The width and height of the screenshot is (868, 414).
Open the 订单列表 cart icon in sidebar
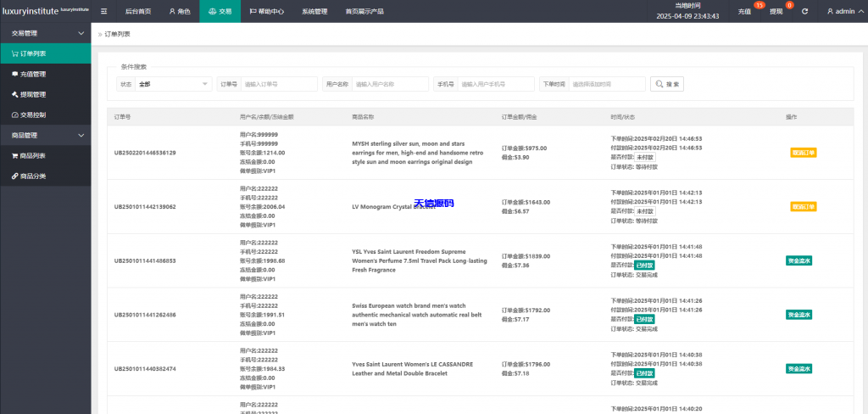15,53
